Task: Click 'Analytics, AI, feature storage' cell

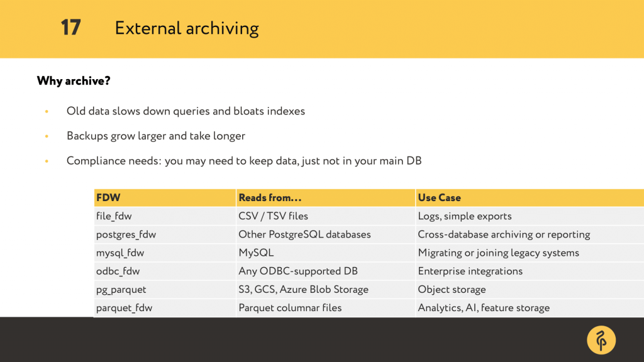Action: click(530, 308)
